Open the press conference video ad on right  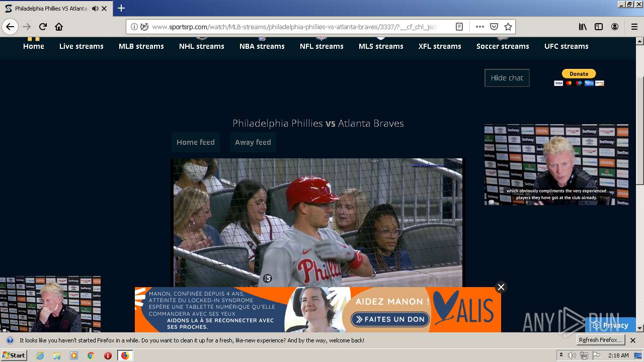pos(556,165)
